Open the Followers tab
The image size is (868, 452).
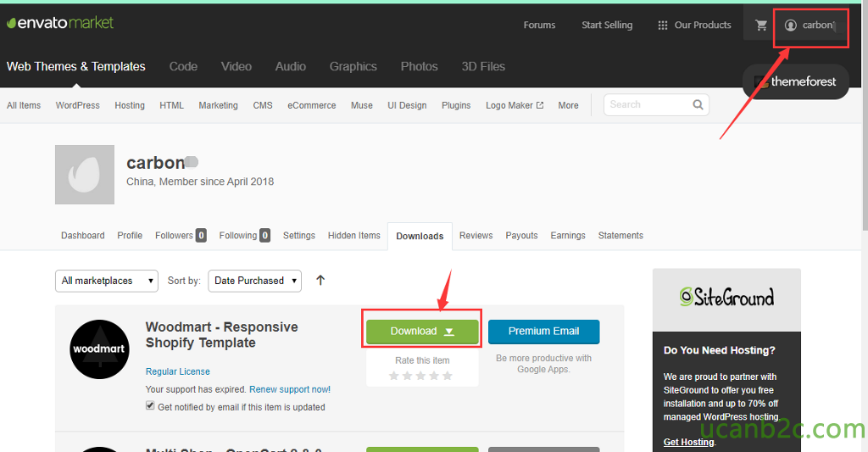pyautogui.click(x=181, y=236)
